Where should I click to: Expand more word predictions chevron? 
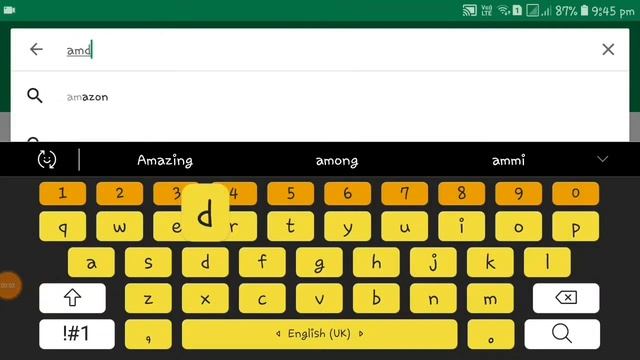pos(603,159)
